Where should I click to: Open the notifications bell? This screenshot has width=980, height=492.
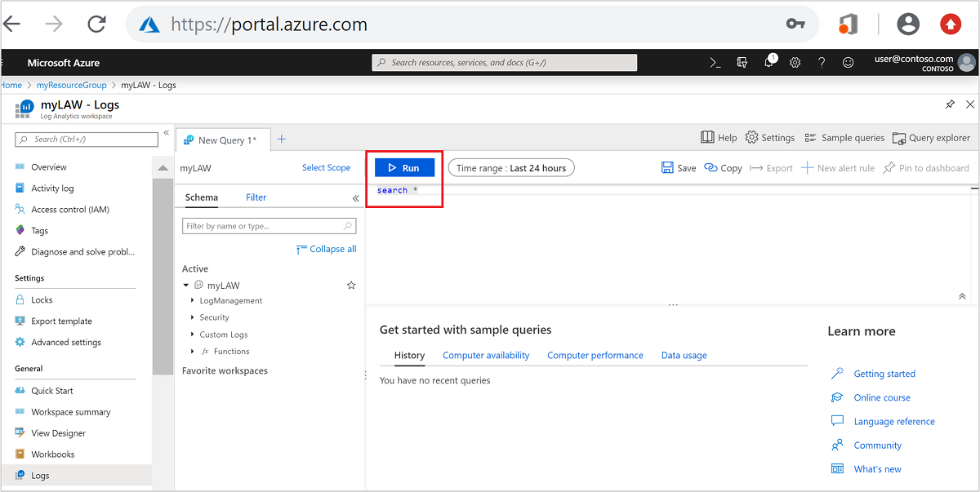tap(768, 63)
